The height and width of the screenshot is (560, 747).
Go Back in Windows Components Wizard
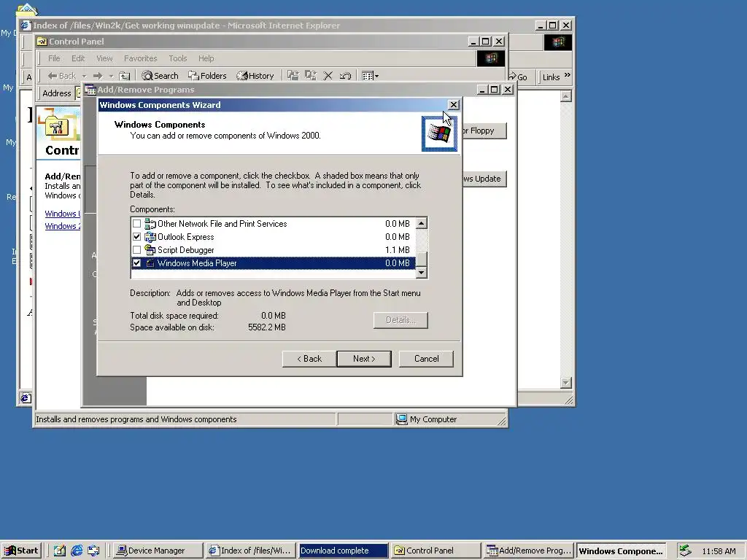point(309,359)
